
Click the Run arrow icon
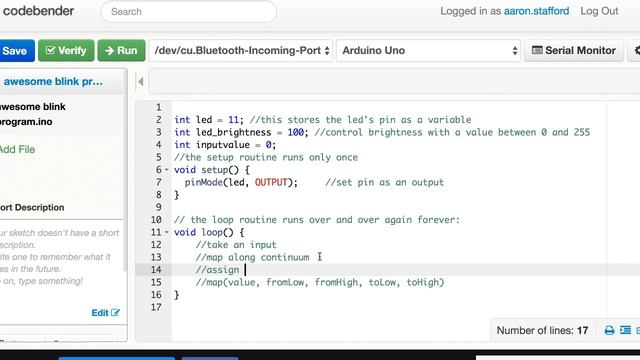coord(109,51)
